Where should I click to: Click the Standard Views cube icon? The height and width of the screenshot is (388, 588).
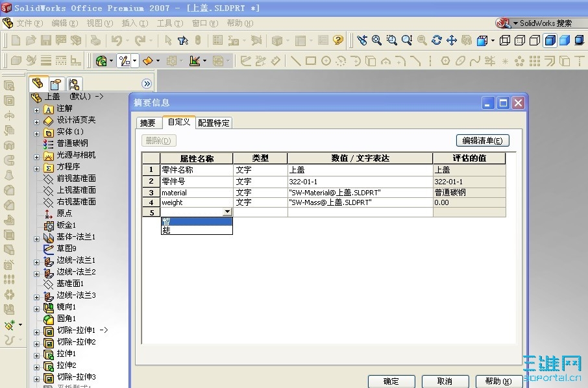pyautogui.click(x=482, y=40)
